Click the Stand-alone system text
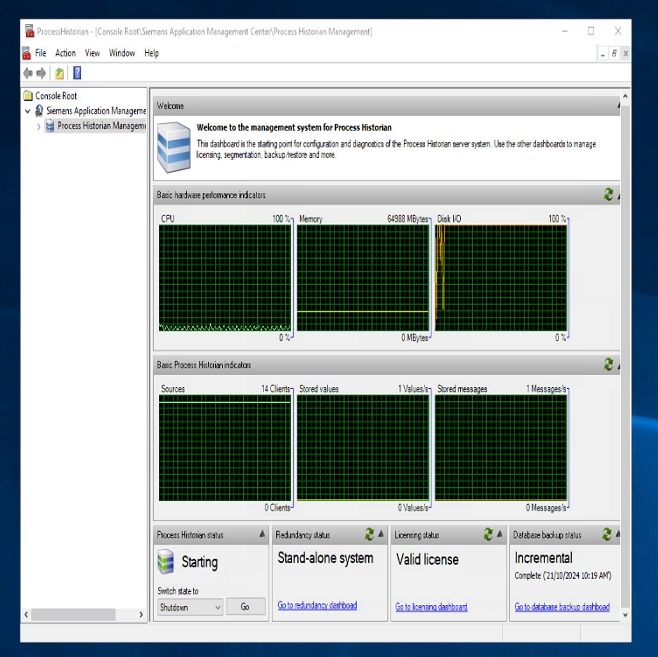Image resolution: width=658 pixels, height=657 pixels. coord(325,558)
